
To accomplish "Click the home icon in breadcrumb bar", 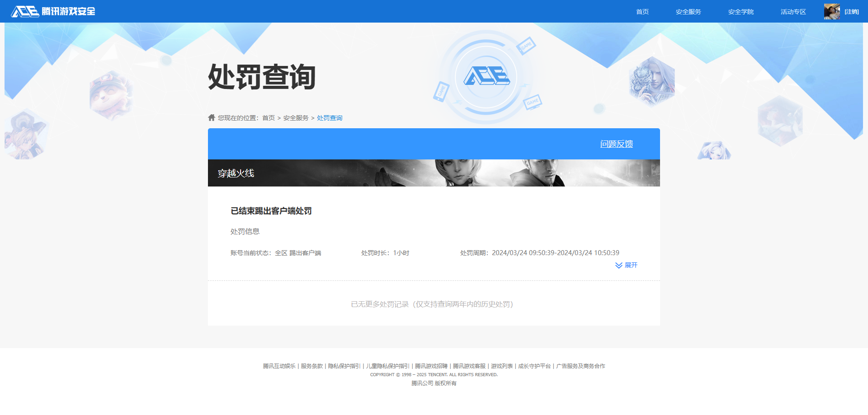I will 211,117.
